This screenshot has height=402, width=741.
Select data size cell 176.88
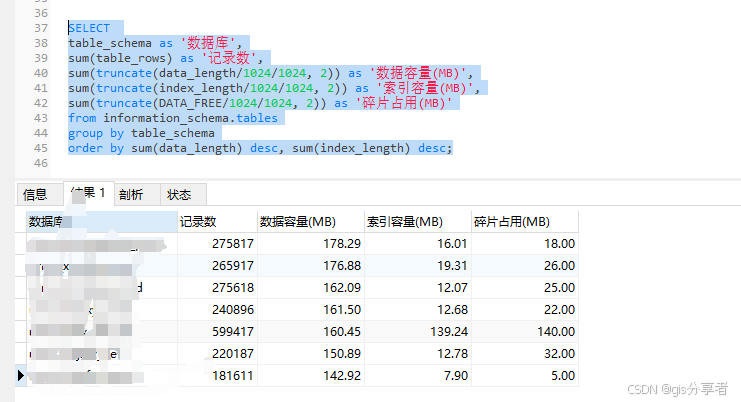point(311,265)
